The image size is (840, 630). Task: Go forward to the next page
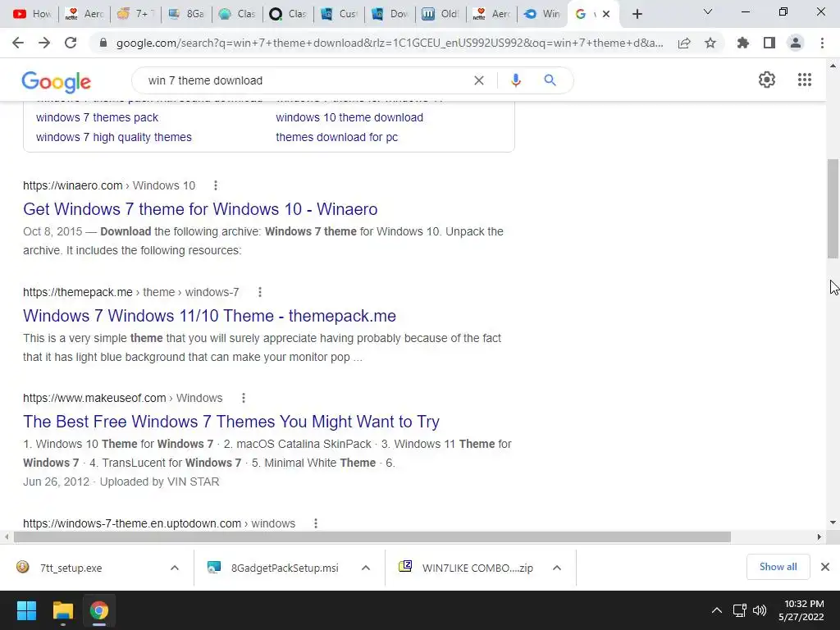coord(44,43)
